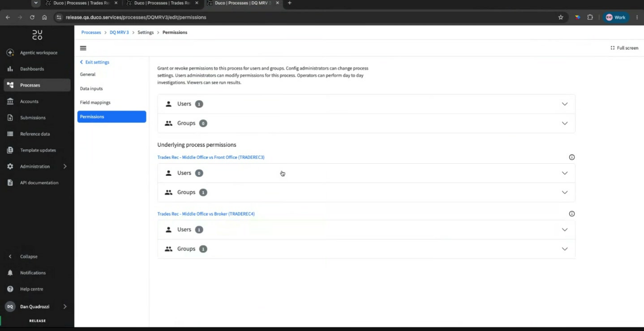The height and width of the screenshot is (331, 644).
Task: Open Help centre question icon
Action: tap(10, 289)
